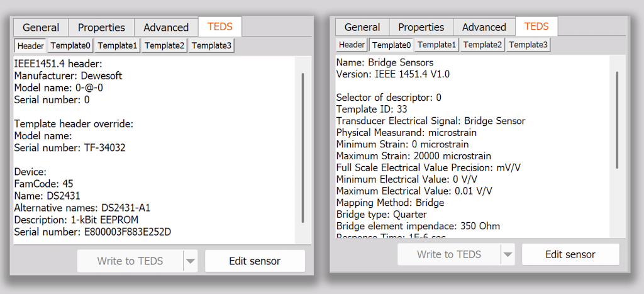
Task: Select TEDS tab in right panel
Action: 536,26
